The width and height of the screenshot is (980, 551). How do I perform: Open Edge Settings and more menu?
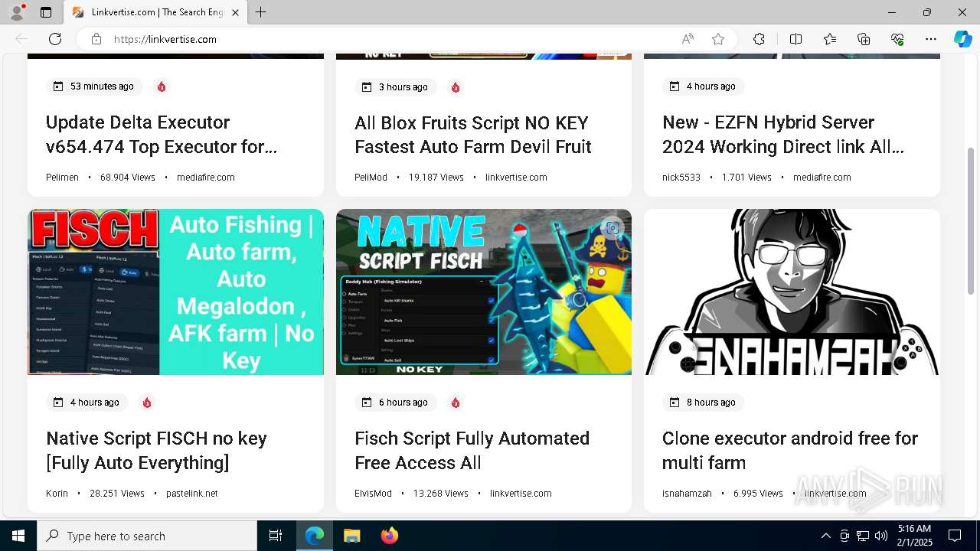(x=931, y=39)
